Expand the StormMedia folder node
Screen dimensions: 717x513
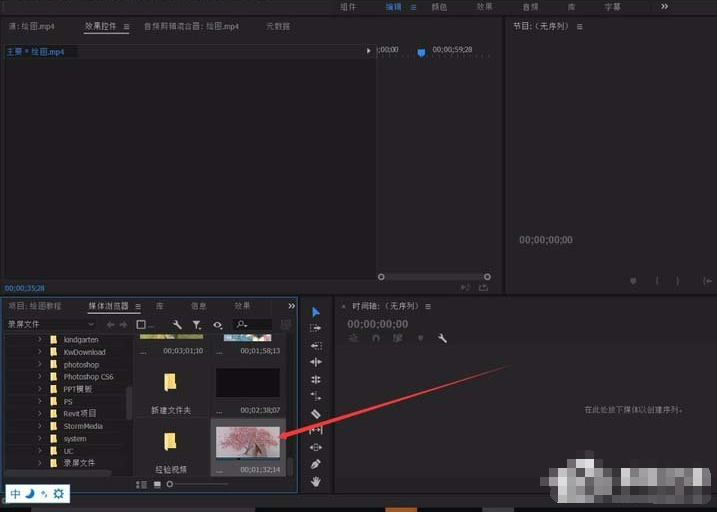(x=40, y=426)
